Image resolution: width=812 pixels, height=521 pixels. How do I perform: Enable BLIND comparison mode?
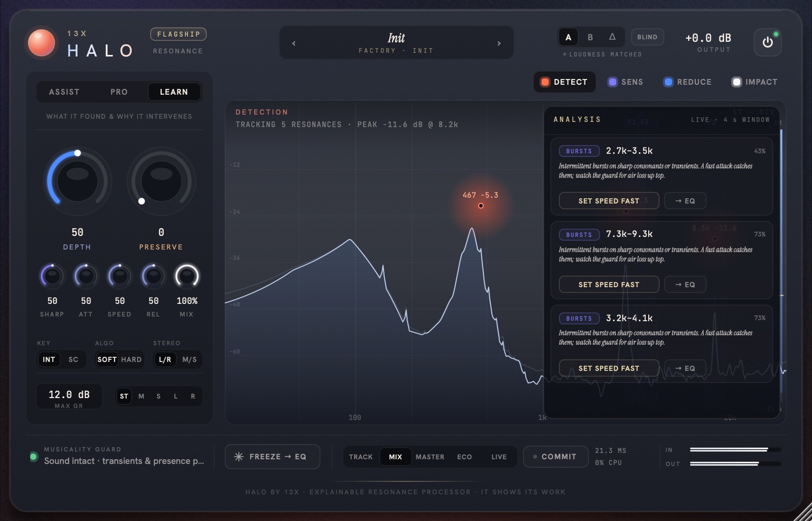pos(647,37)
